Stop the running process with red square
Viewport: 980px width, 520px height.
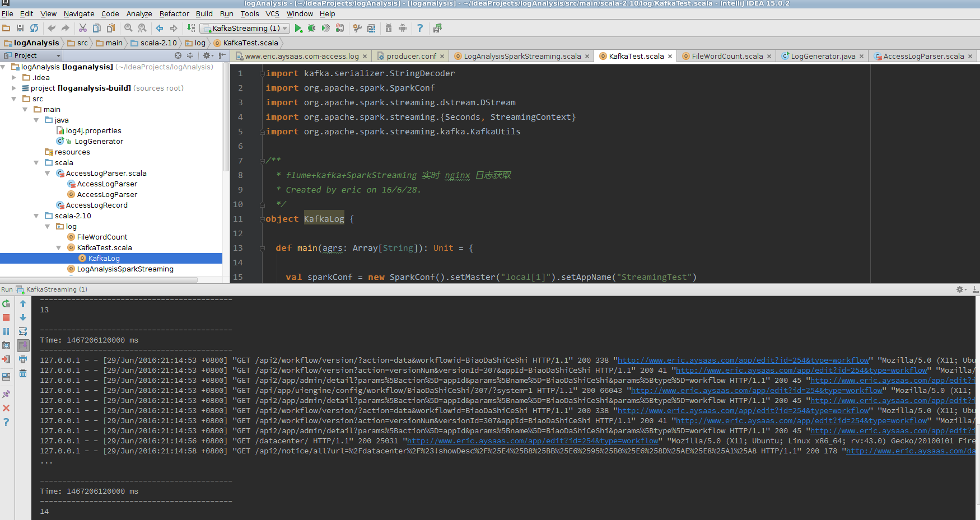6,317
